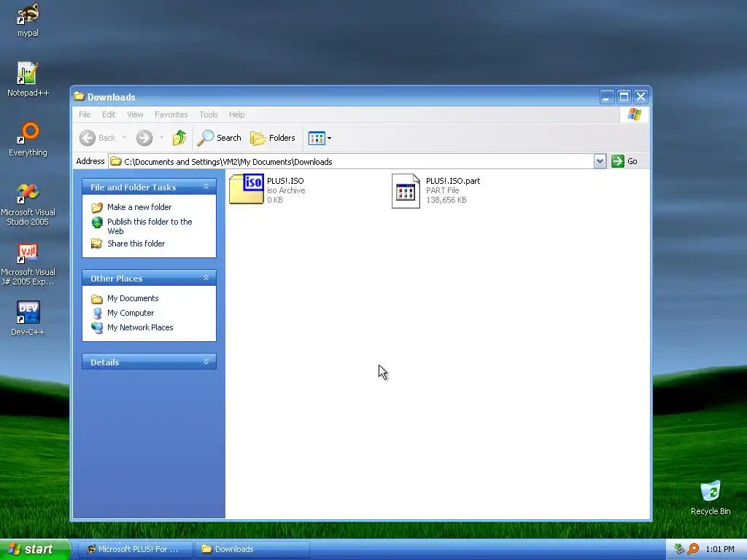
Task: Open the Edit menu
Action: (x=109, y=114)
